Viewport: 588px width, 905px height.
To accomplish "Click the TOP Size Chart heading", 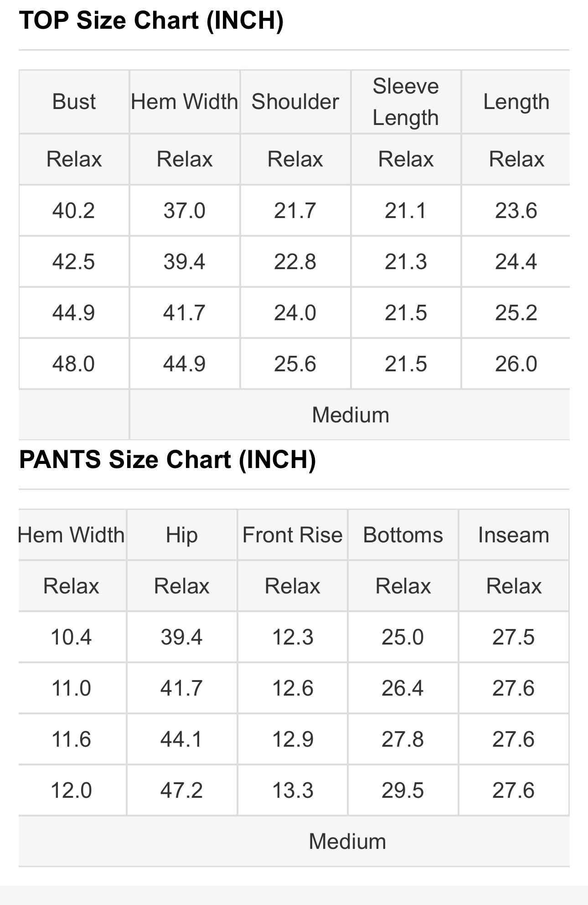I will tap(151, 21).
